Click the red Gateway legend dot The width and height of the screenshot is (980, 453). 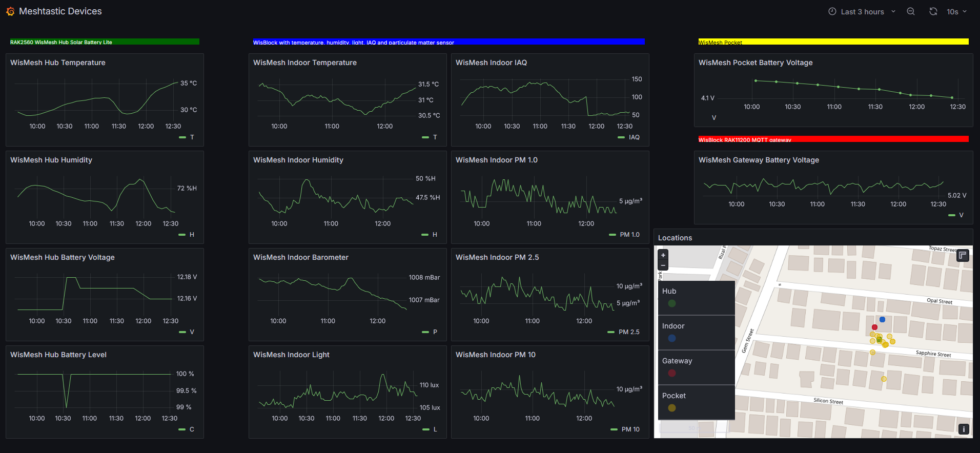click(672, 373)
